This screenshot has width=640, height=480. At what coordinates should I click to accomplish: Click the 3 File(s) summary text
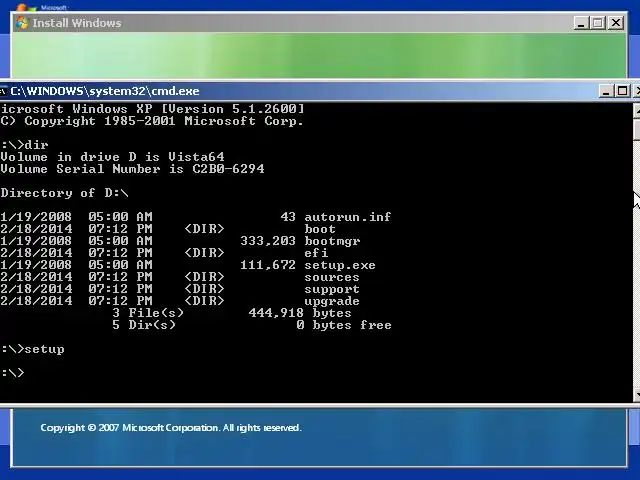(148, 313)
